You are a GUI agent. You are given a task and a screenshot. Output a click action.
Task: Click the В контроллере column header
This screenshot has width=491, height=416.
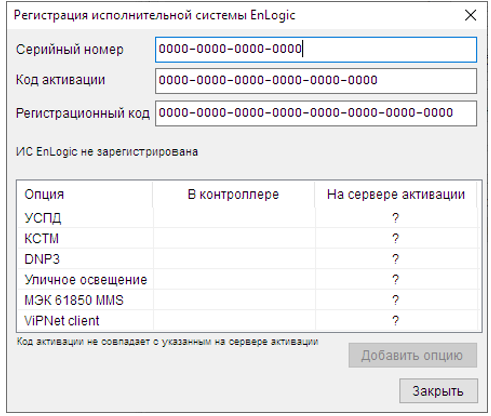[233, 194]
